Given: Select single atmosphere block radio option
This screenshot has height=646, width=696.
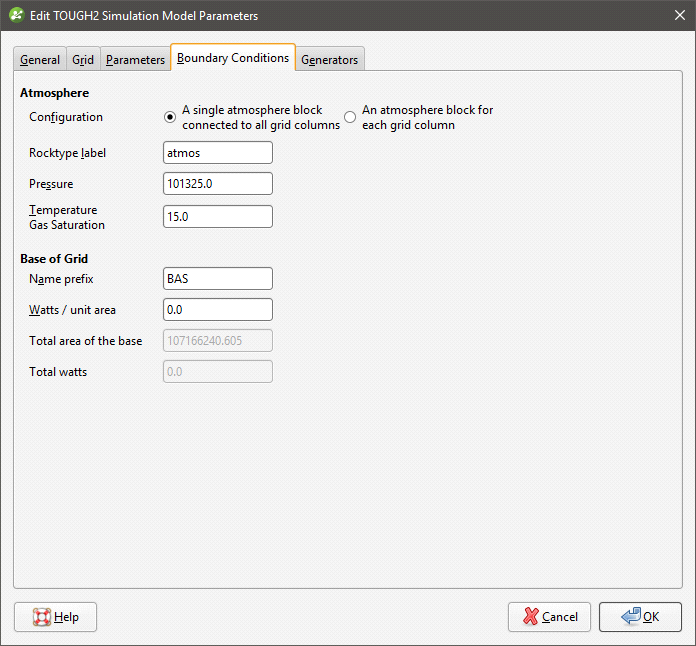Looking at the screenshot, I should coord(170,117).
